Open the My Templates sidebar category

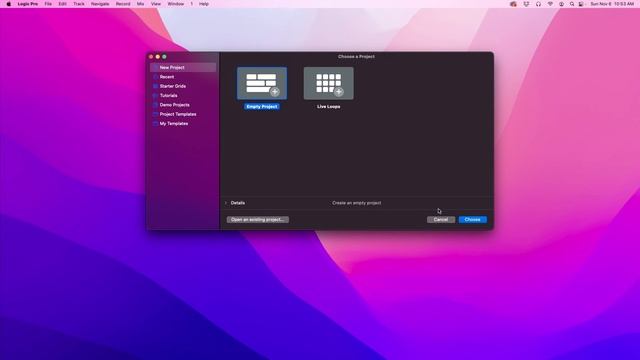(183, 124)
